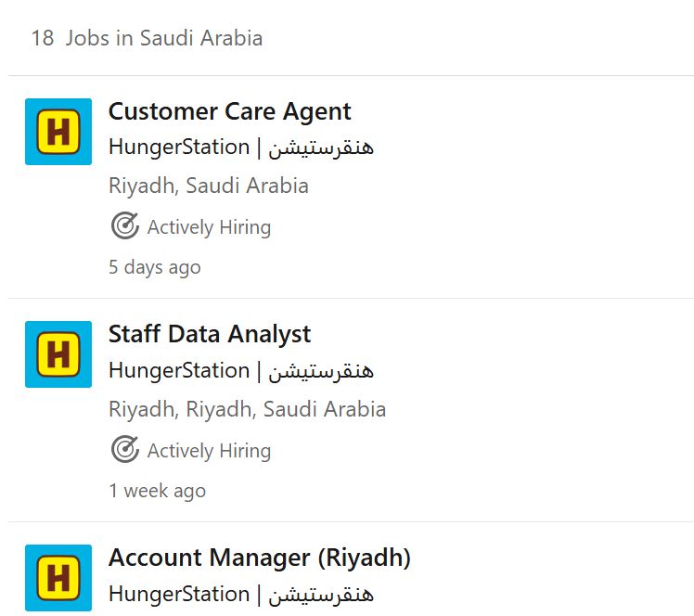
Task: Click the Actively Hiring target icon under Staff Data Analyst
Action: [x=125, y=449]
